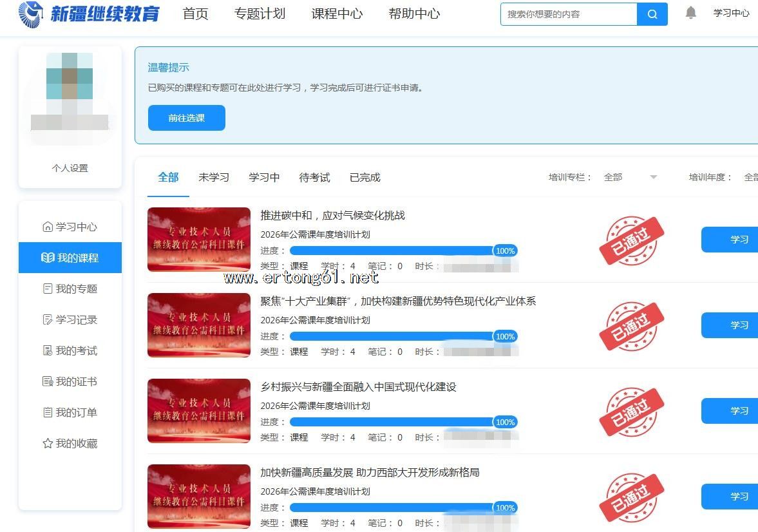View 我的订单 in the sidebar
Viewport: 758px width, 532px height.
70,412
